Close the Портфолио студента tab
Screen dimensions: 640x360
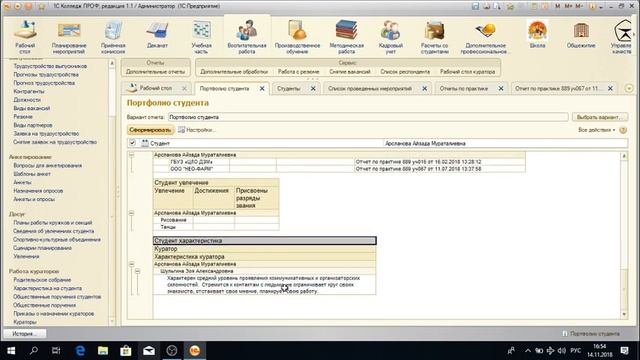[262, 89]
